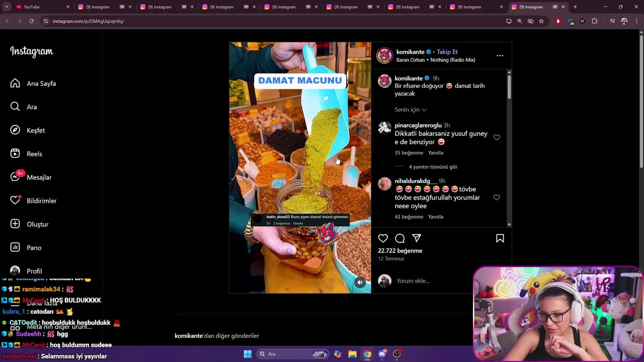
Task: Open Pano dashboard chart icon
Action: click(x=15, y=247)
